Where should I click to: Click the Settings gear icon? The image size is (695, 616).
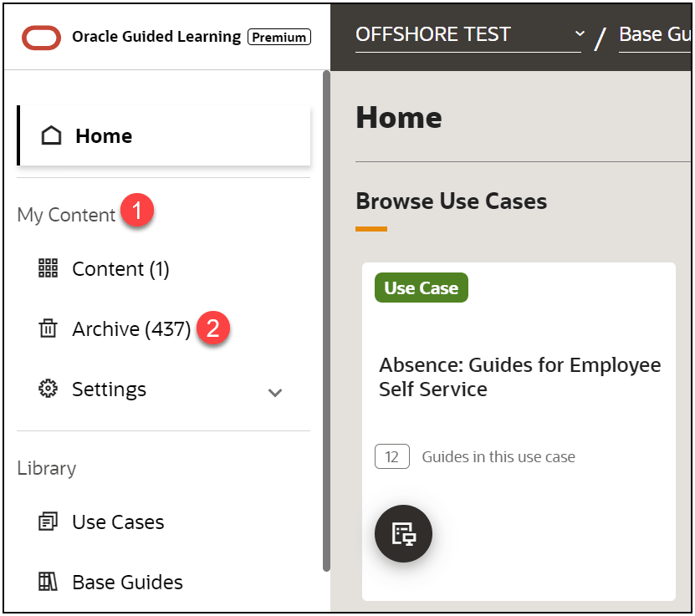click(x=48, y=389)
